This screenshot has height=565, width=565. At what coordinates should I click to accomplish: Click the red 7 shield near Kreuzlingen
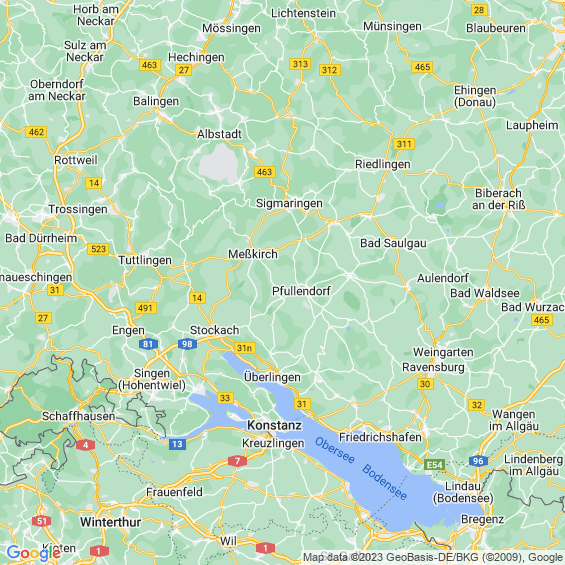tap(237, 461)
